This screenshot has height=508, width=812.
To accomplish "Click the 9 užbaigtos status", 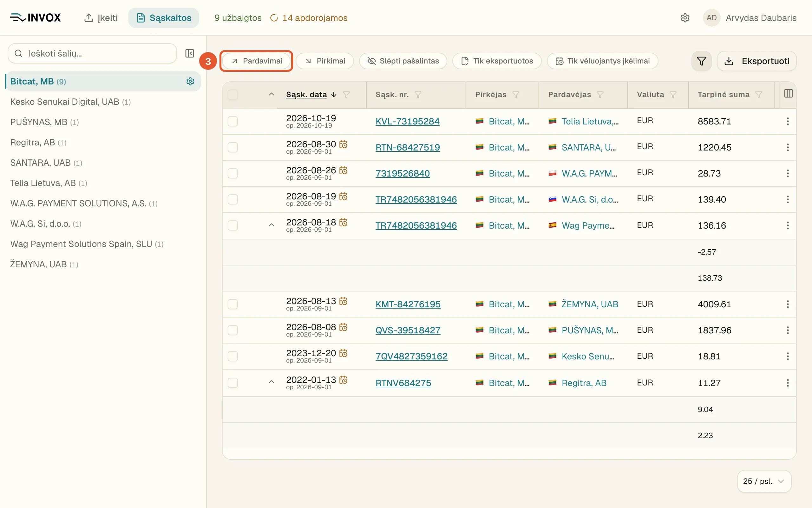I will 238,18.
